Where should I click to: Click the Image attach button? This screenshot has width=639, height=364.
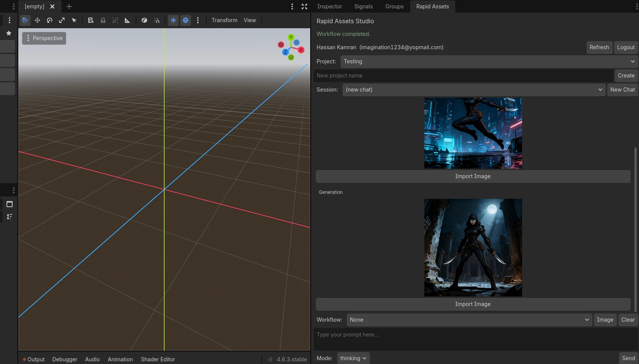[x=605, y=320]
